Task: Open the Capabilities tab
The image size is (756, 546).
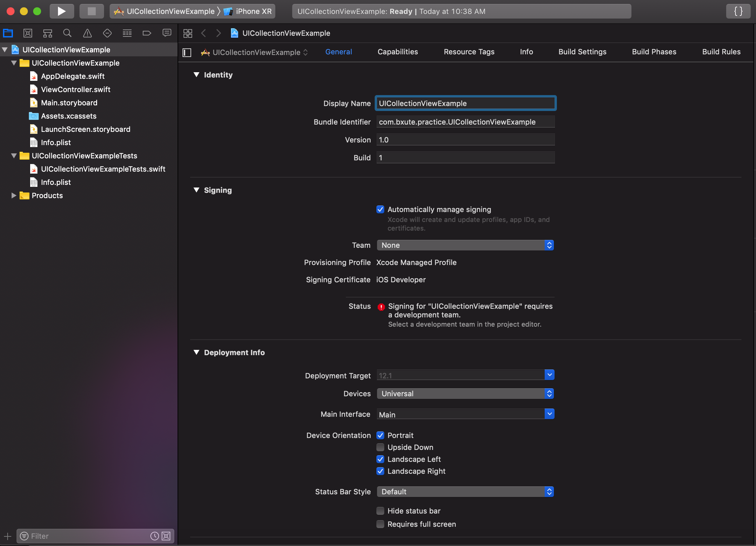Action: tap(398, 52)
